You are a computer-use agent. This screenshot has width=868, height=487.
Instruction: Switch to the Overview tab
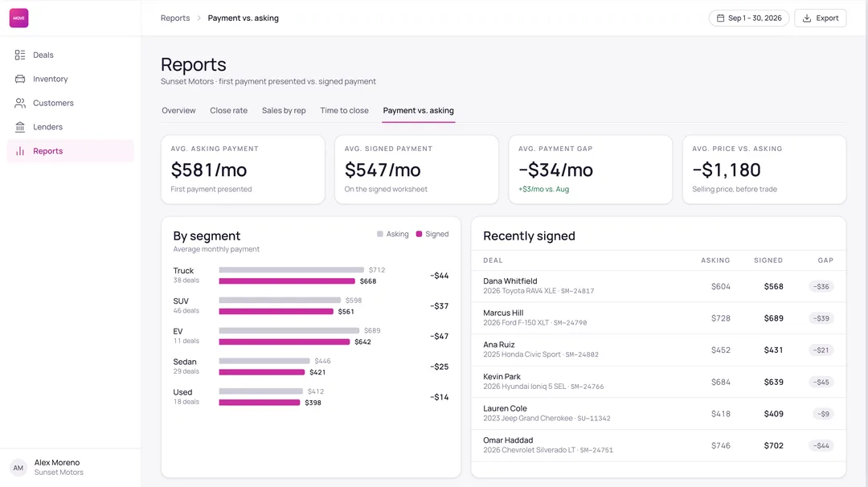[x=178, y=111]
